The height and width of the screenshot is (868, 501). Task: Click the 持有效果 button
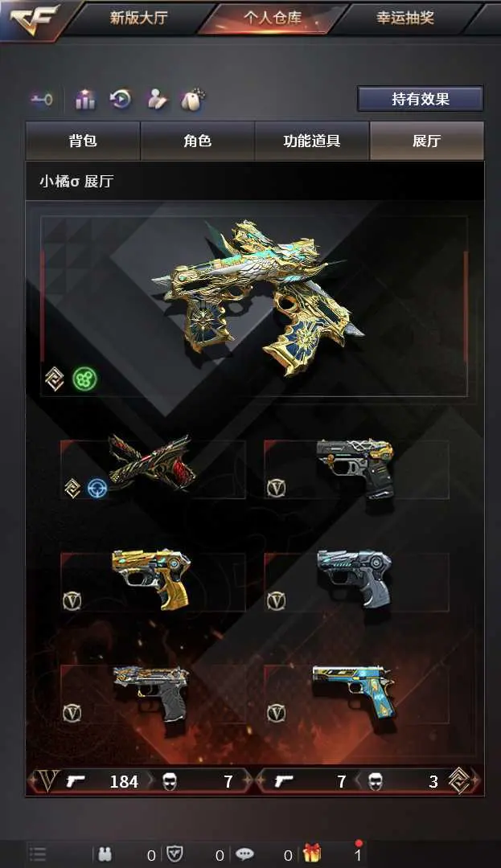pyautogui.click(x=420, y=99)
